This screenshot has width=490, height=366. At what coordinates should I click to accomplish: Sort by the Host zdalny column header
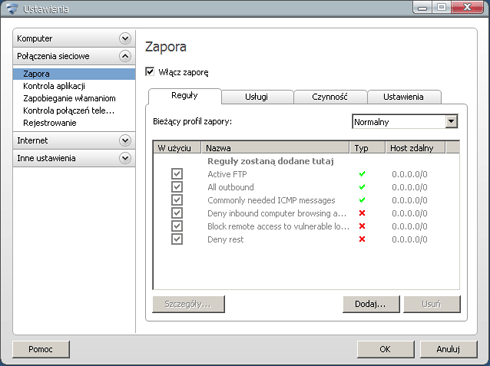pos(415,148)
